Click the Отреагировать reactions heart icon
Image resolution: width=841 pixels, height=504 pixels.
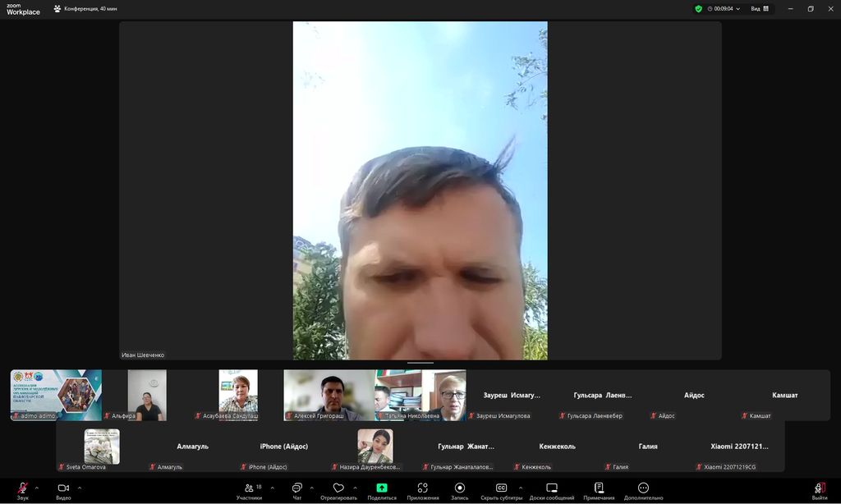pyautogui.click(x=338, y=489)
